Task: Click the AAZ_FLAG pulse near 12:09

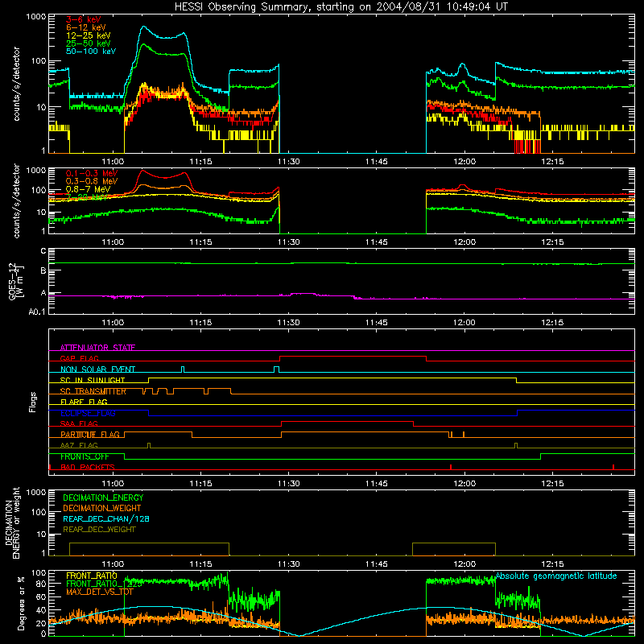Action: point(516,446)
